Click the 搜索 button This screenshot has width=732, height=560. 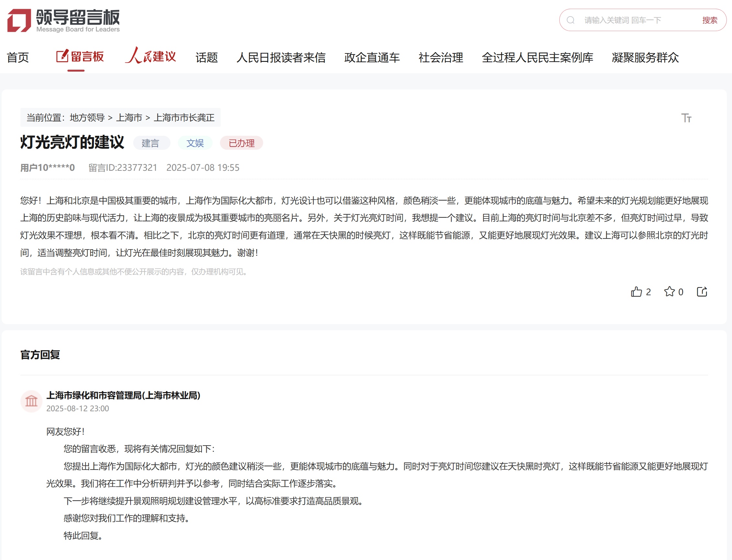[709, 20]
